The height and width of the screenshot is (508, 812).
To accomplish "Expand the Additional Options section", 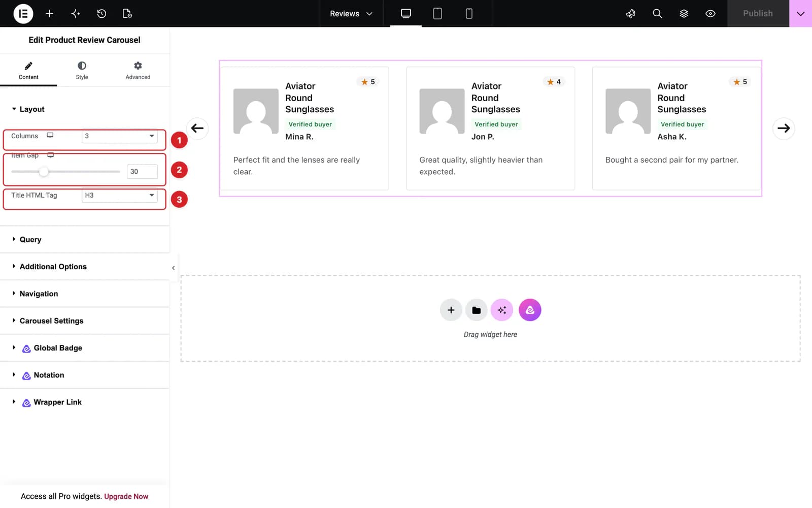I will coord(85,267).
